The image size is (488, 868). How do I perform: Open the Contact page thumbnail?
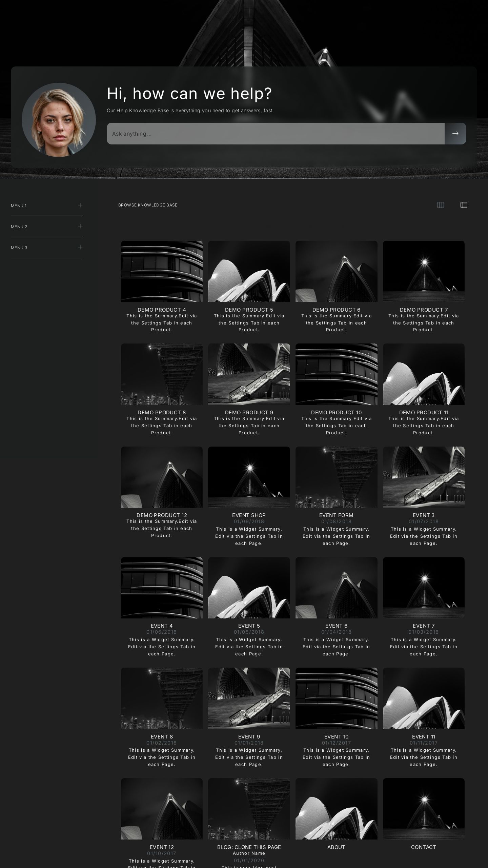(423, 809)
